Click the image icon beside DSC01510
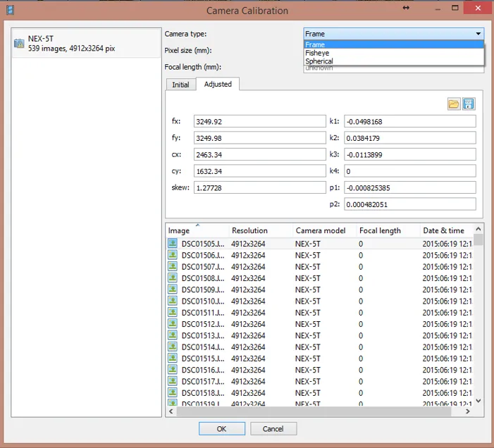494x448 pixels. point(173,301)
